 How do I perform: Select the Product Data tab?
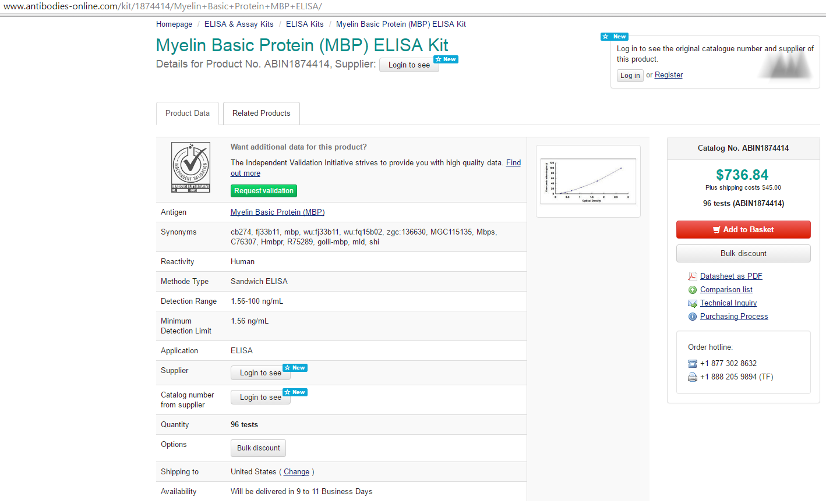pos(187,113)
